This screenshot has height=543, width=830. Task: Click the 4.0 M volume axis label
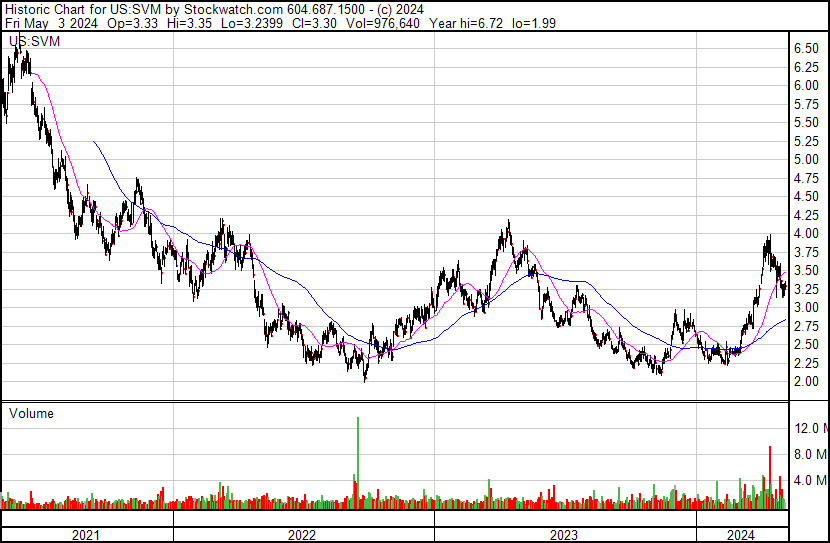point(811,480)
